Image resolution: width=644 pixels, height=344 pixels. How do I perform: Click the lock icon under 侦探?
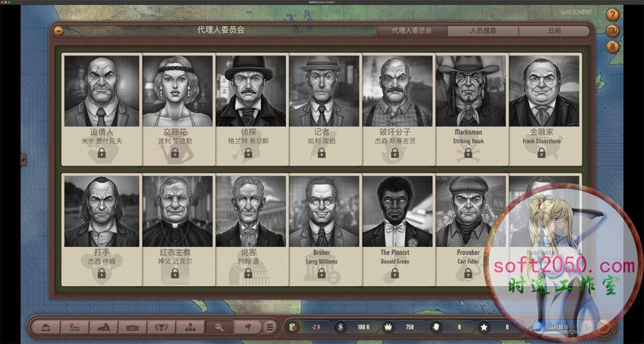248,152
